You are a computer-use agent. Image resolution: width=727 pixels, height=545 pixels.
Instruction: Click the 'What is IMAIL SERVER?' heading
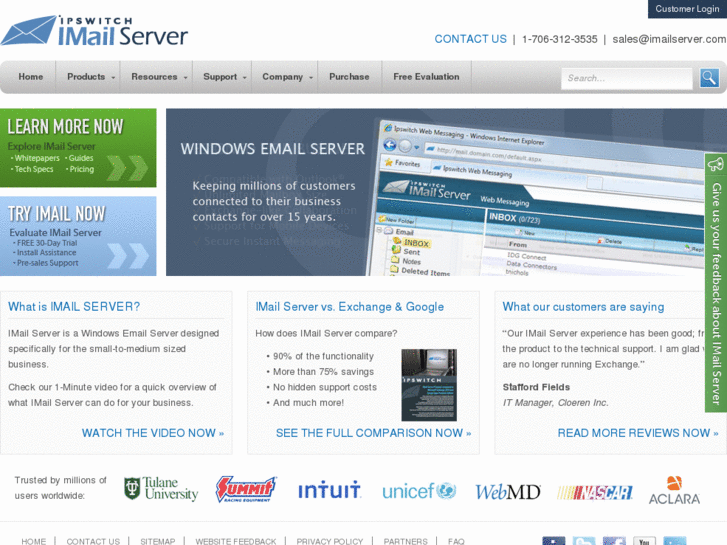coord(74,307)
